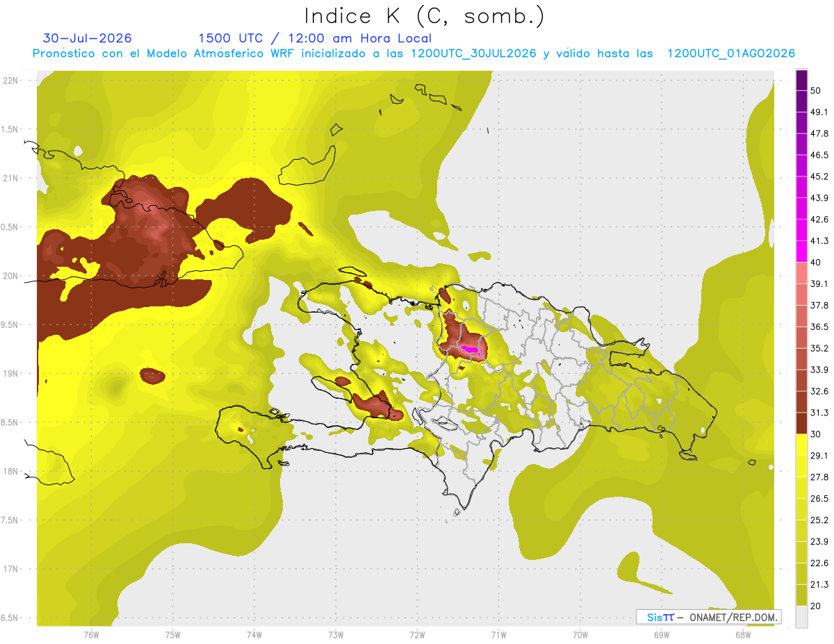Screen dimensions: 834x644
Task: Click the 1200UTC_01AGO2026 valid-until time text
Action: point(731,53)
